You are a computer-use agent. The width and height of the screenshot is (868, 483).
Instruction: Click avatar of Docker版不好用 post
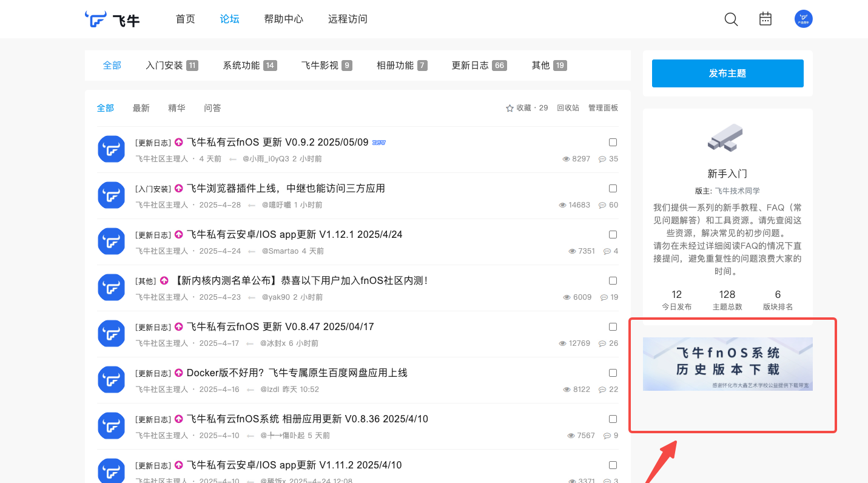point(111,380)
